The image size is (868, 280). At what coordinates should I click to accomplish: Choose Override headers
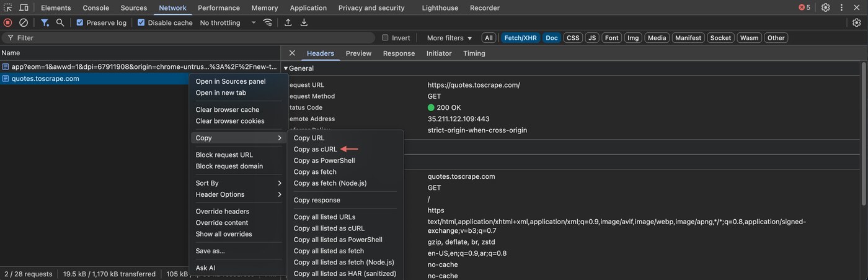(x=223, y=211)
